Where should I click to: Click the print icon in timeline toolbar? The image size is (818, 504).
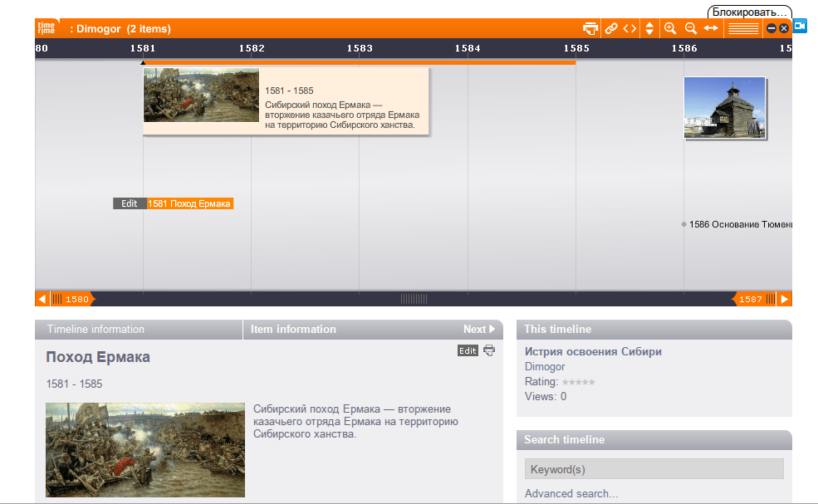pyautogui.click(x=590, y=28)
